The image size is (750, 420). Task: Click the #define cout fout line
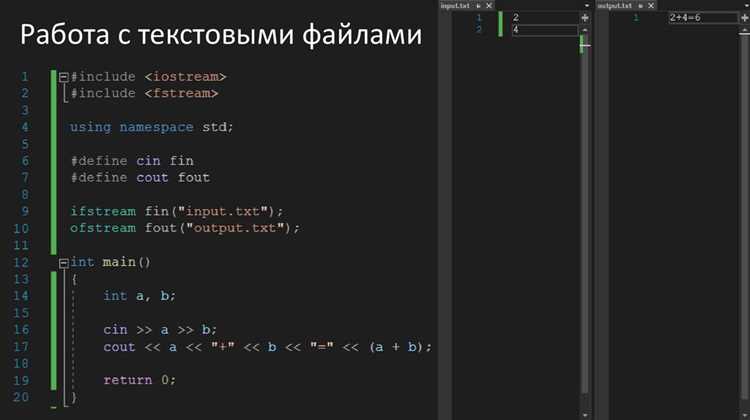pyautogui.click(x=140, y=178)
